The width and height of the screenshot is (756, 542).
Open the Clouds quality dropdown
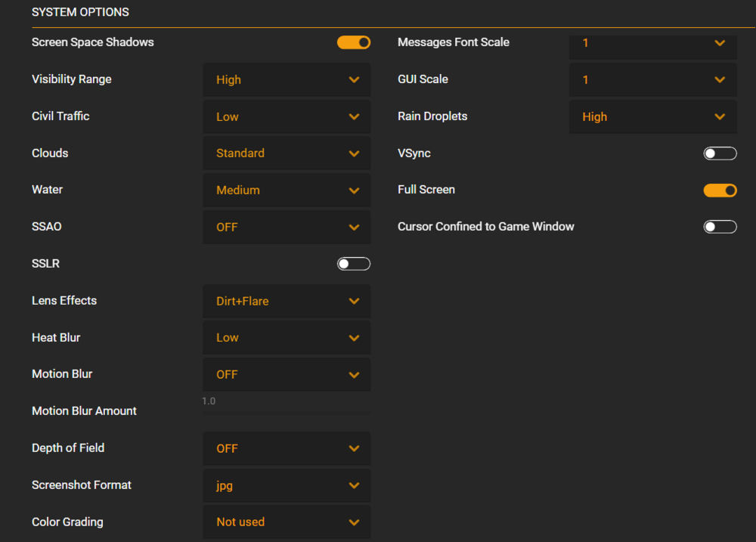287,153
